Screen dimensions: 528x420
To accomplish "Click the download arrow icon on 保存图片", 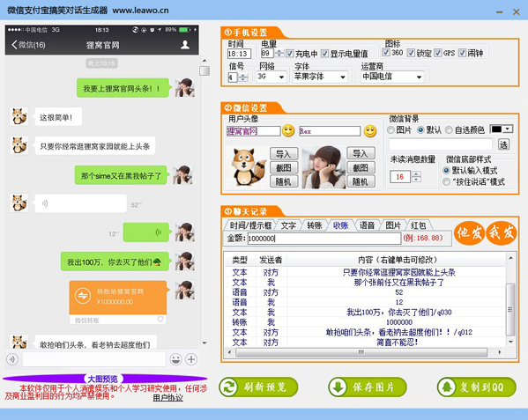I will [338, 387].
